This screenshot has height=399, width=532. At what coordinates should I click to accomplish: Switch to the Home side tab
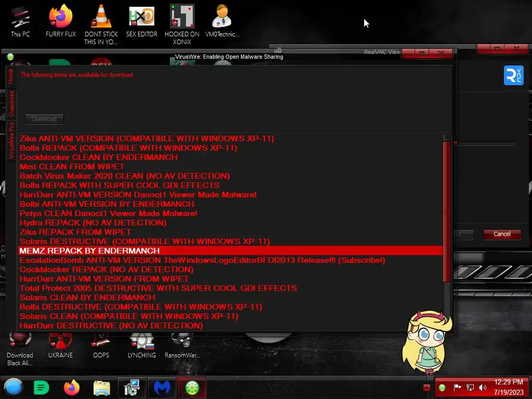click(10, 76)
